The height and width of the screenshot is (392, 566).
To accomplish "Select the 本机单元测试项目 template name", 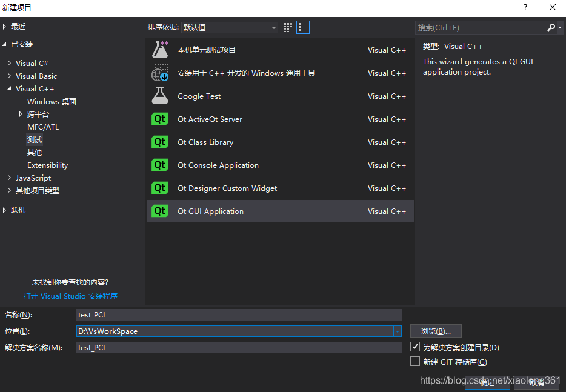I will [x=207, y=50].
